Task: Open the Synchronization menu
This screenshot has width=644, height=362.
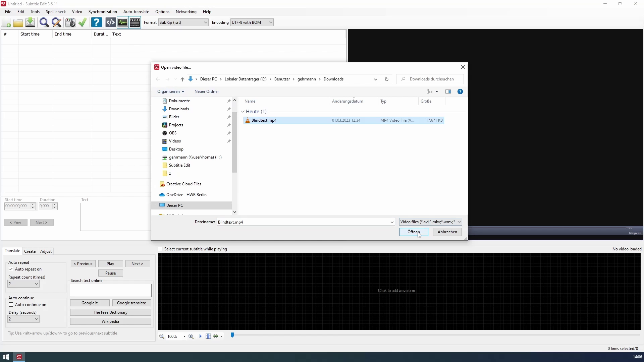Action: [x=103, y=12]
